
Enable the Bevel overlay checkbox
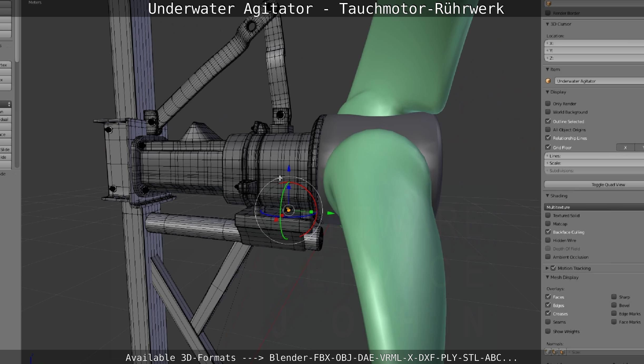614,305
